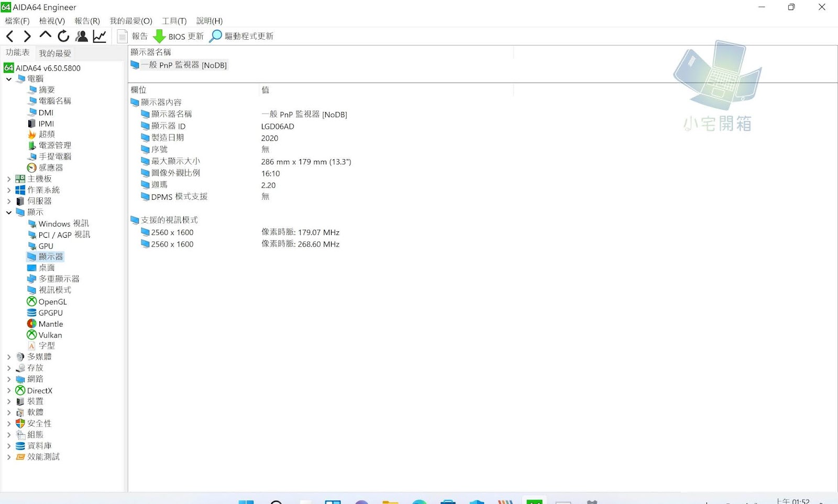Open the 報告(R) menu
The height and width of the screenshot is (504, 838).
[x=87, y=21]
